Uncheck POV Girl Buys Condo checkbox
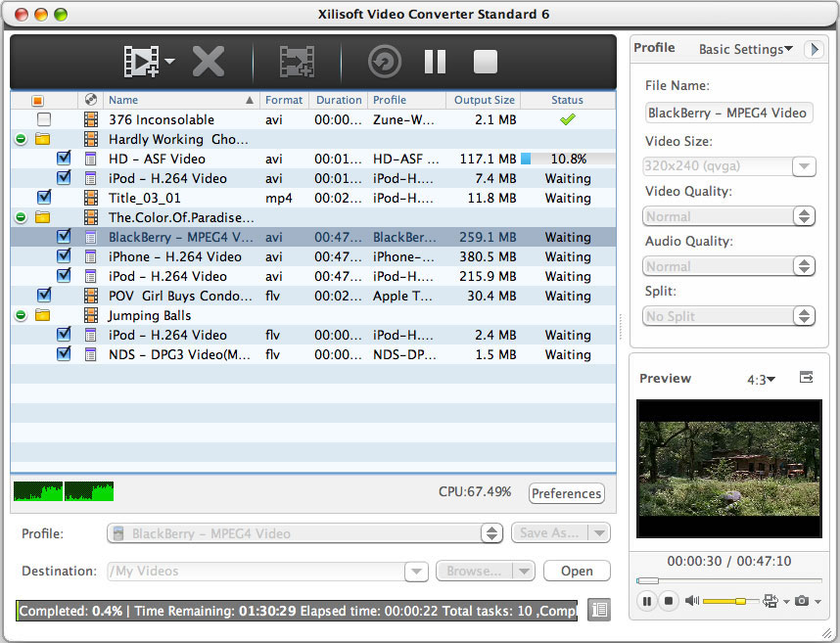This screenshot has width=840, height=643. [x=44, y=295]
